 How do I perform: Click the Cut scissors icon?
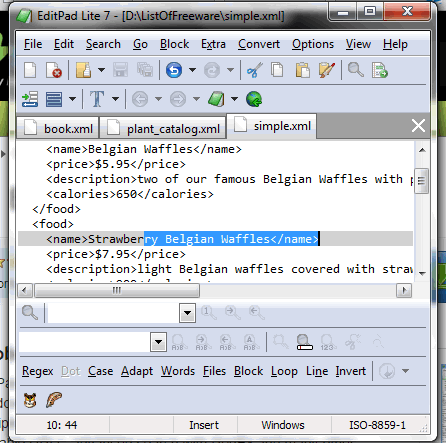pos(255,70)
